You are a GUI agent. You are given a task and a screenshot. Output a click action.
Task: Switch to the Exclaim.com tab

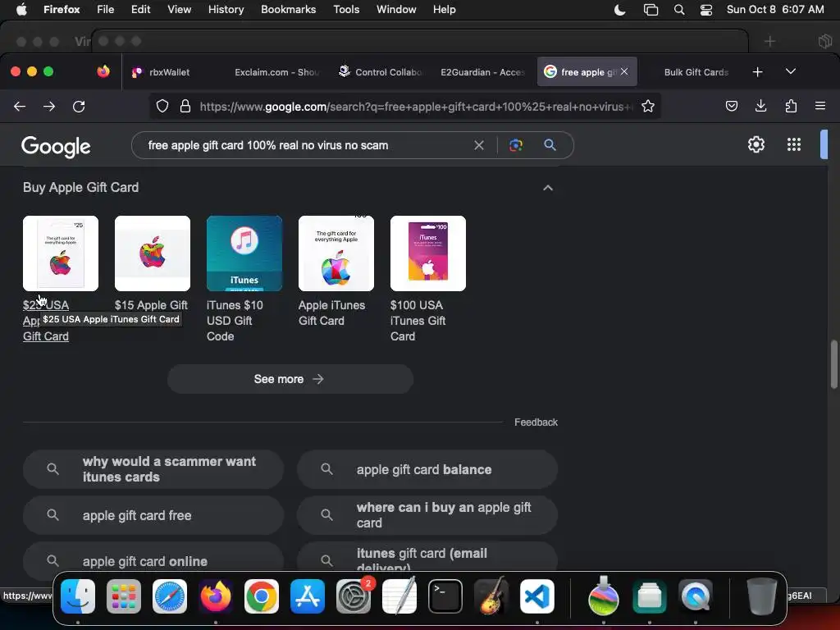[x=276, y=72]
